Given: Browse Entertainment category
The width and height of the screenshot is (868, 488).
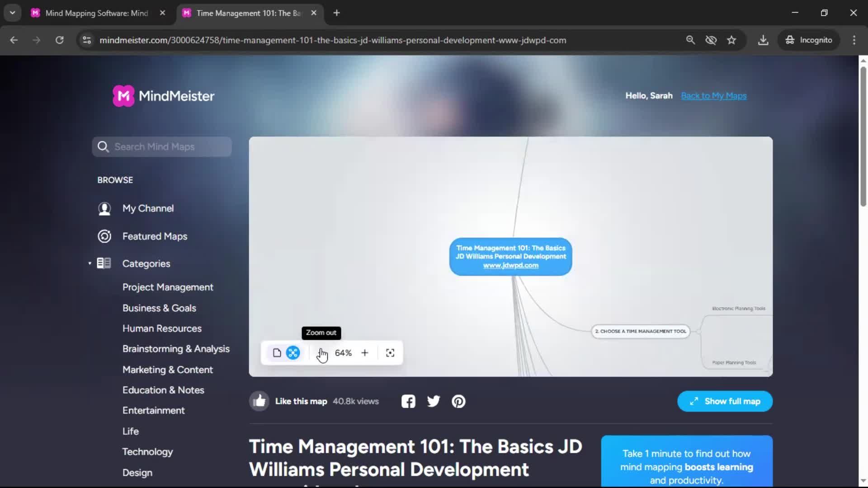Looking at the screenshot, I should 153,411.
